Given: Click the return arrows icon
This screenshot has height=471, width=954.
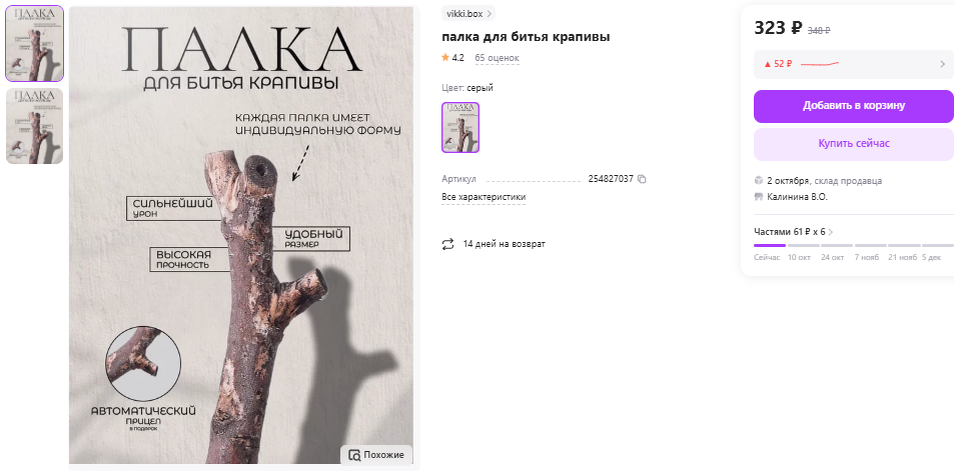Looking at the screenshot, I should point(448,244).
